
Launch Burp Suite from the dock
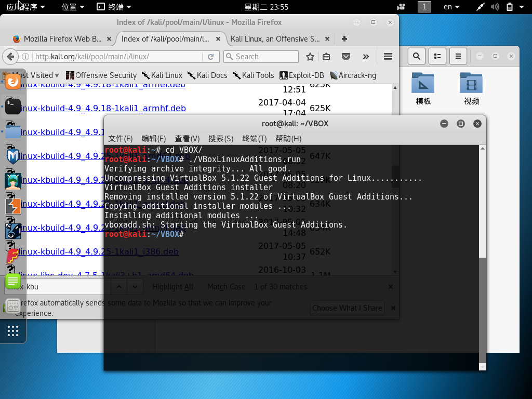(13, 206)
